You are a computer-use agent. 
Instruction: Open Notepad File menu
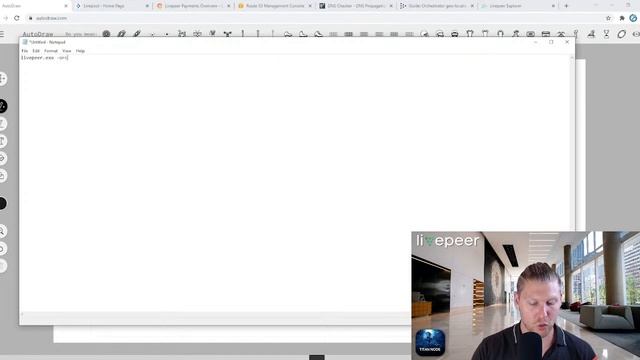click(24, 51)
